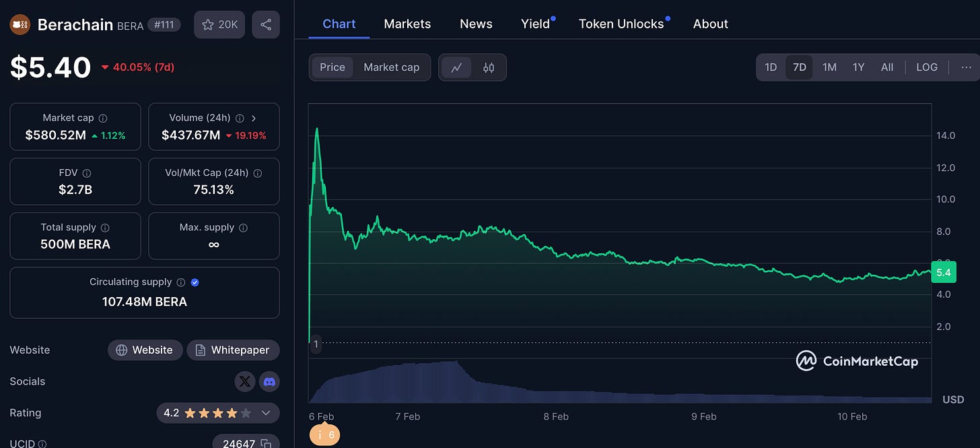Click the $437.67M volume value
This screenshot has height=448, width=980.
(191, 135)
